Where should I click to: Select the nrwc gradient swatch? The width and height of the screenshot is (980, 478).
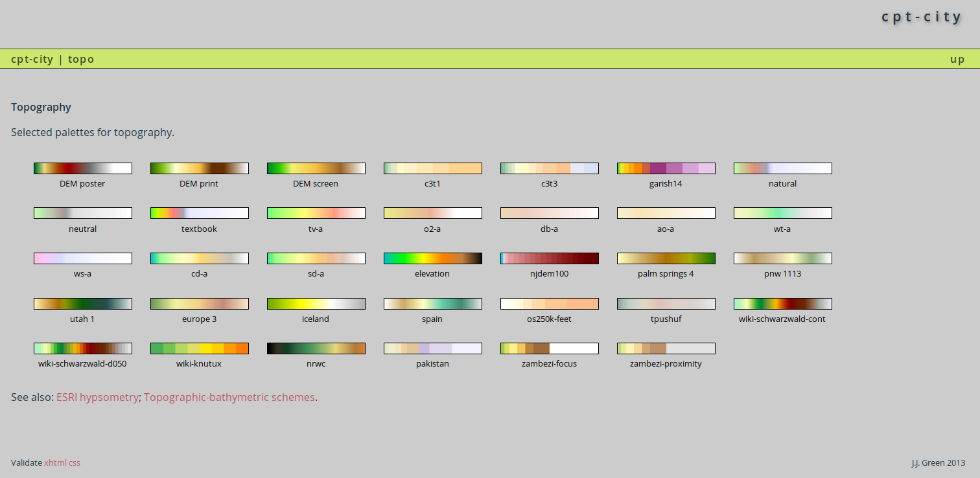tap(316, 348)
